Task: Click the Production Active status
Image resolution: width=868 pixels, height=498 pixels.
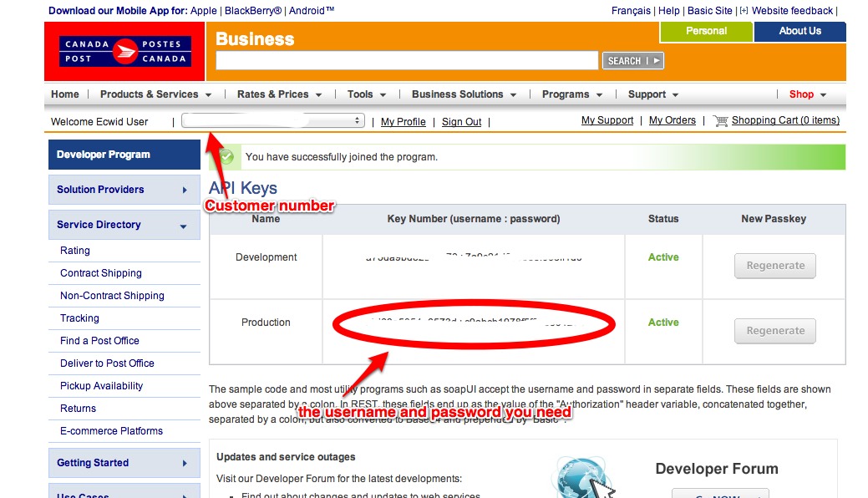Action: point(663,323)
